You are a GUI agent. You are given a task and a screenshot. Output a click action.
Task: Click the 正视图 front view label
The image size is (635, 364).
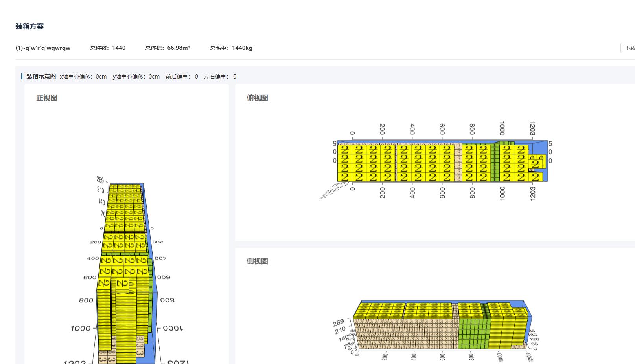(46, 98)
